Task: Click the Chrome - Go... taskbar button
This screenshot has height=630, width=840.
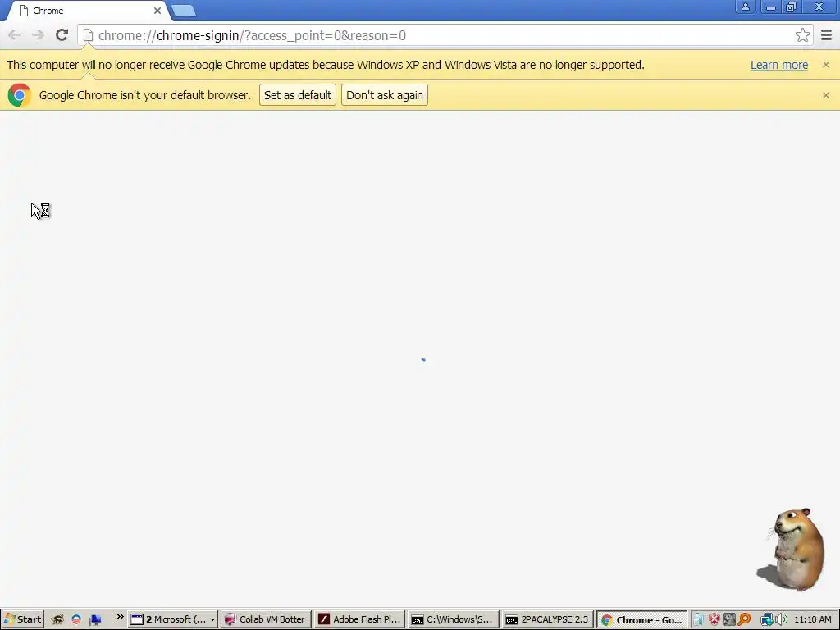Action: (641, 620)
